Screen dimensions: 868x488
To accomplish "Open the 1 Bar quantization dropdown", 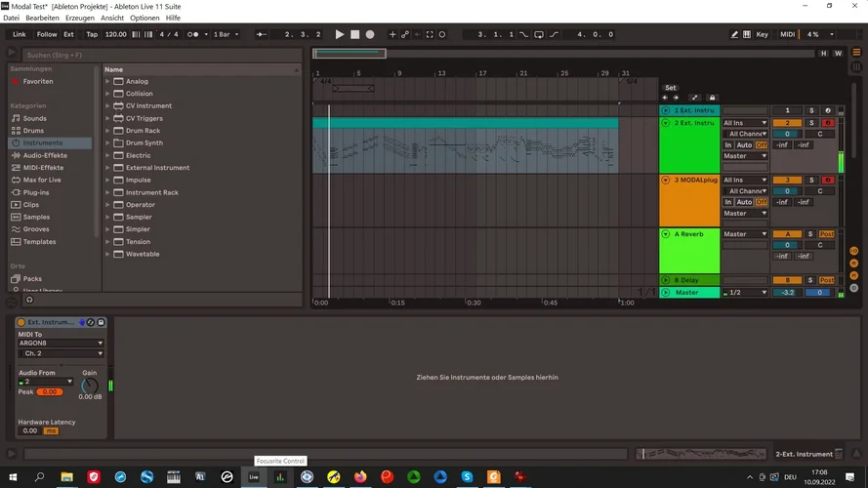I will pos(227,34).
